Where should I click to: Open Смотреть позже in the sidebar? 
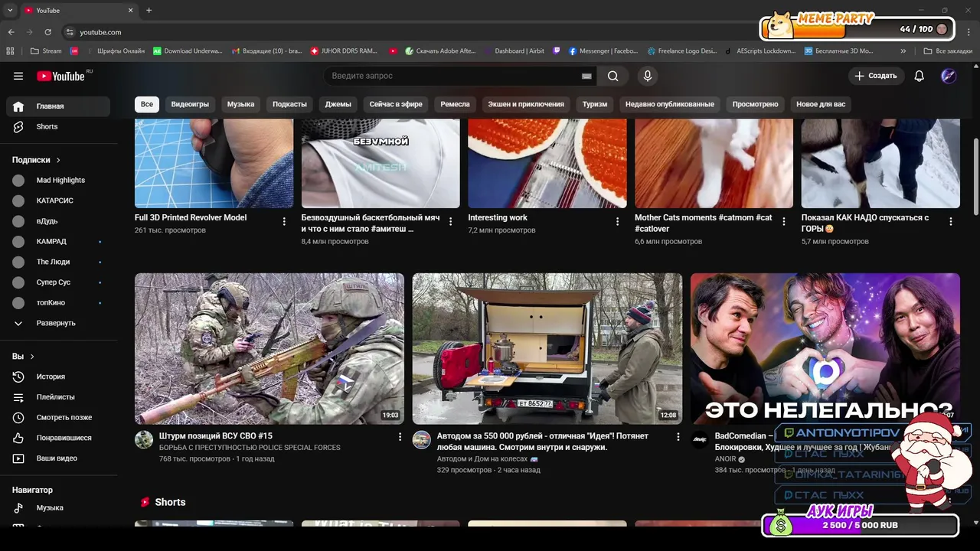[x=58, y=417]
